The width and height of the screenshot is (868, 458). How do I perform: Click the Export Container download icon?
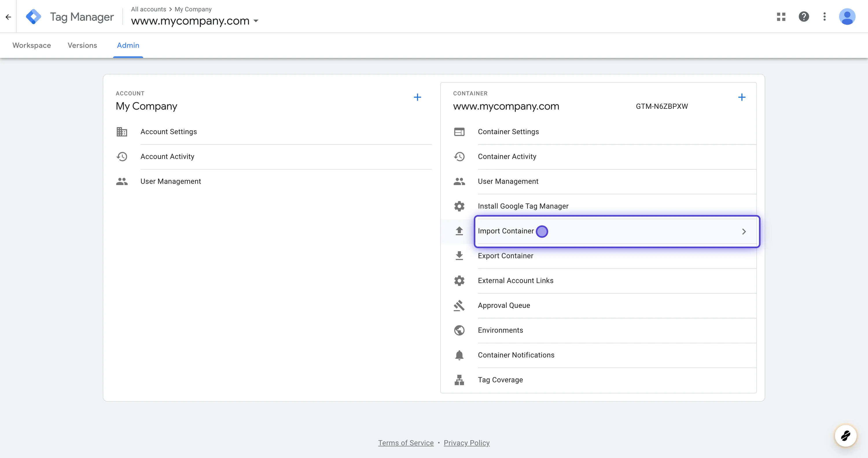(x=459, y=256)
